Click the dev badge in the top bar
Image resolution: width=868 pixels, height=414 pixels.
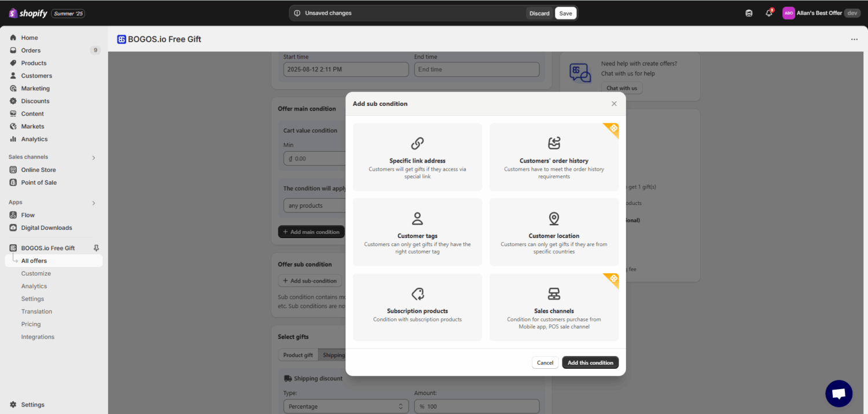pyautogui.click(x=852, y=13)
